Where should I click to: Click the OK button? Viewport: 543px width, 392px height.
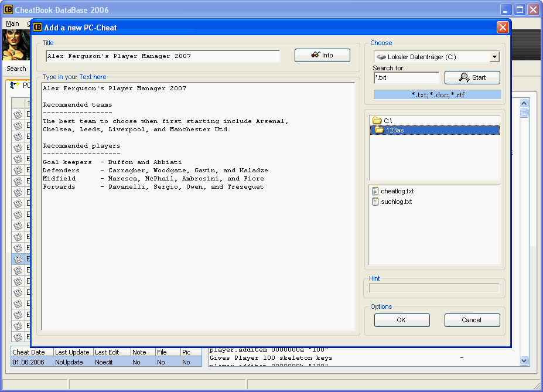(401, 320)
